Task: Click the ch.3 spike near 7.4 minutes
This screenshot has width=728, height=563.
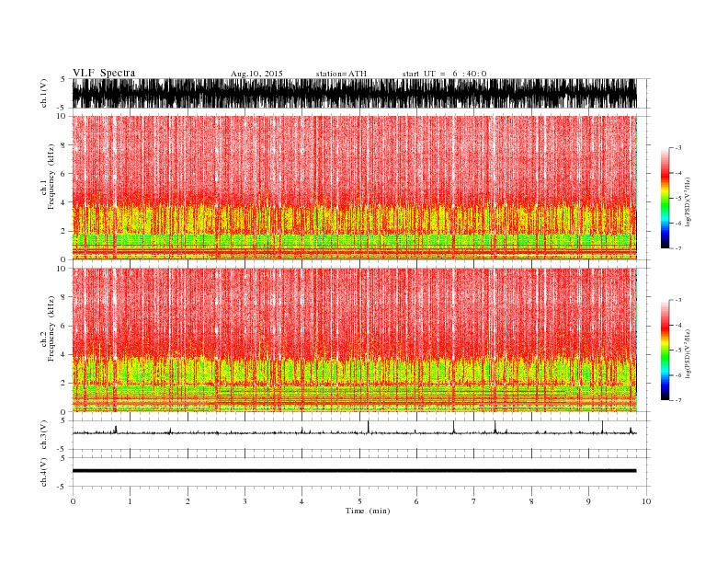Action: 495,427
